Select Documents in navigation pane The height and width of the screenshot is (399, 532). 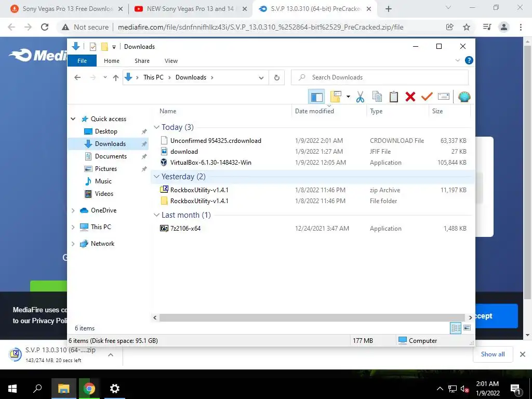(x=111, y=156)
